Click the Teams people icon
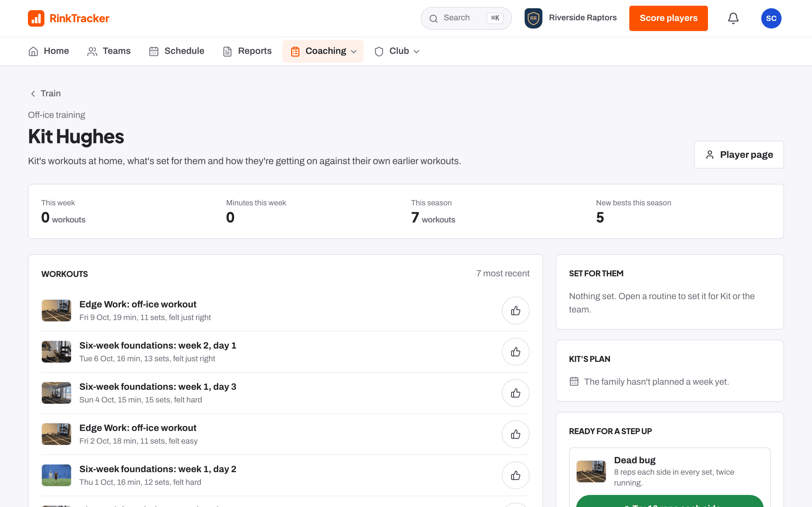The width and height of the screenshot is (812, 507). pos(92,51)
